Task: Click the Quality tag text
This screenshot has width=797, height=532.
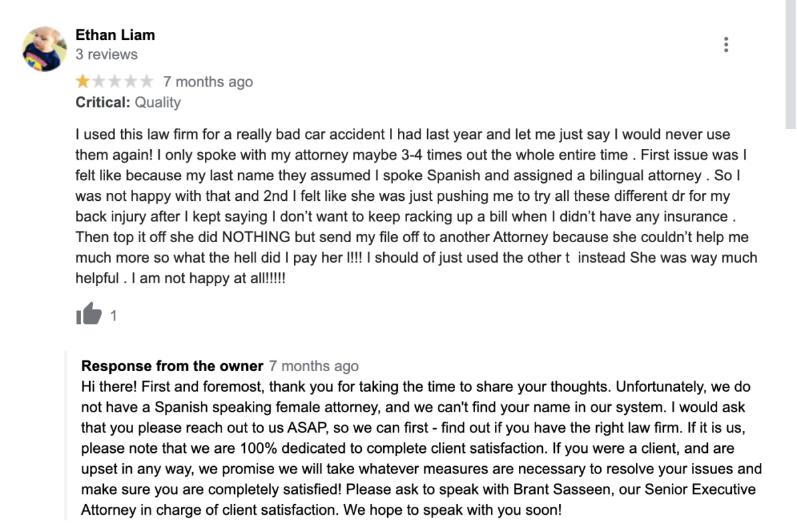Action: (x=158, y=102)
